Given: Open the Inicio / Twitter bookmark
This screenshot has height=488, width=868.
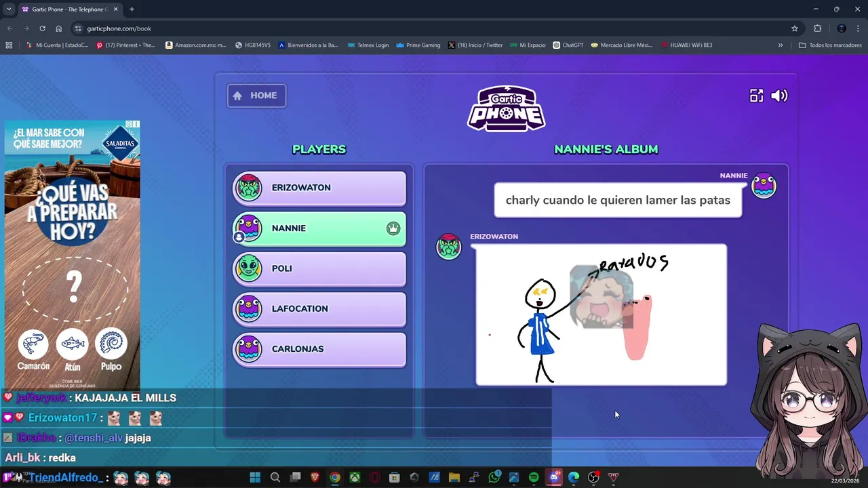Looking at the screenshot, I should 475,45.
